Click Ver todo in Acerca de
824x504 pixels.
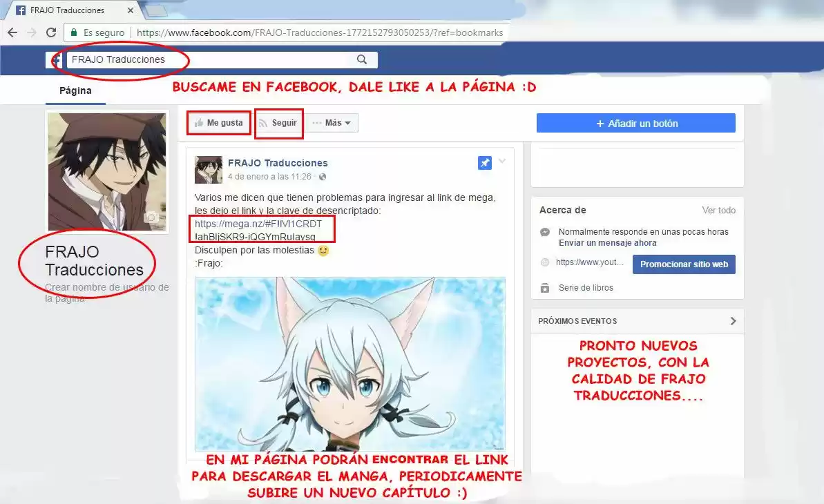[718, 210]
